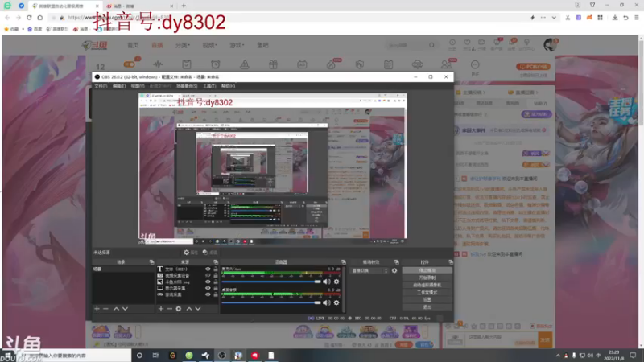Open the scene transition type dropdown
Image resolution: width=644 pixels, height=362 pixels.
click(369, 270)
